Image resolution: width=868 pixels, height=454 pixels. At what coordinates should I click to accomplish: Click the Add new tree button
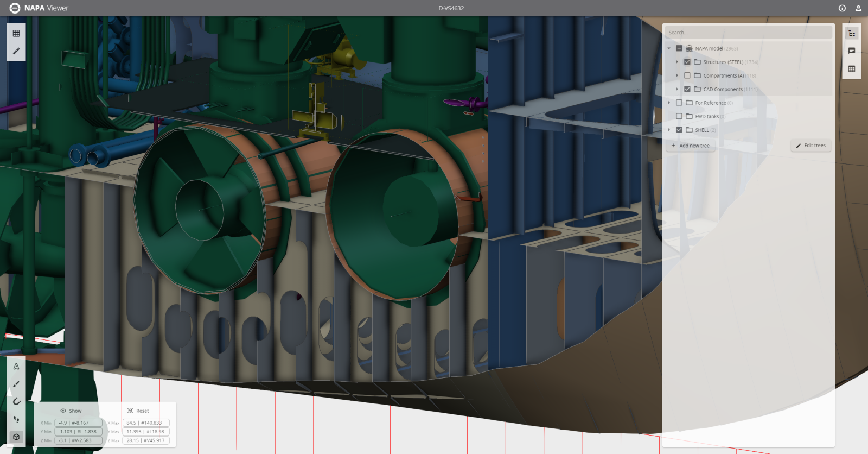pyautogui.click(x=690, y=146)
